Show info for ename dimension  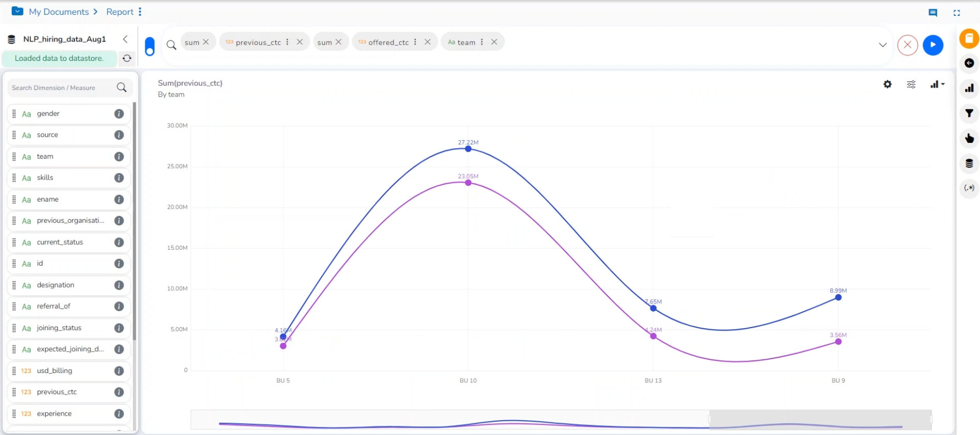[119, 199]
